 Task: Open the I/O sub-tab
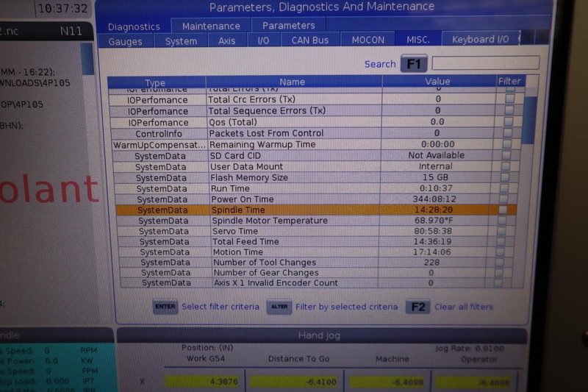[x=263, y=40]
